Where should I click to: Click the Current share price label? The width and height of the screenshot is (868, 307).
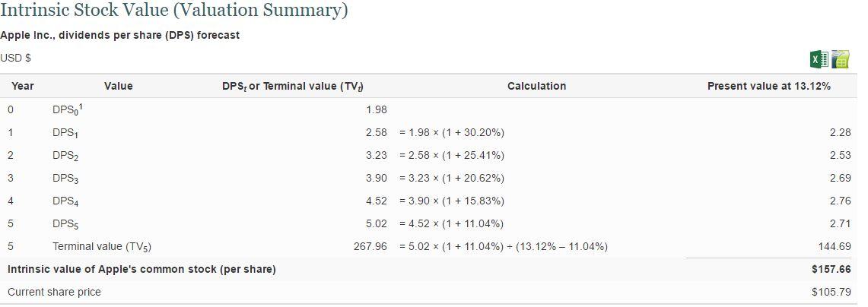click(54, 292)
